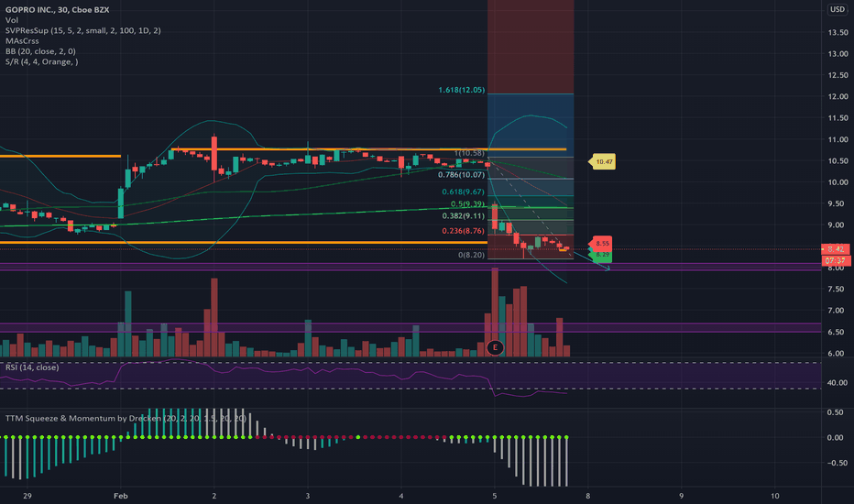Click the Feb date on time axis

(x=120, y=496)
